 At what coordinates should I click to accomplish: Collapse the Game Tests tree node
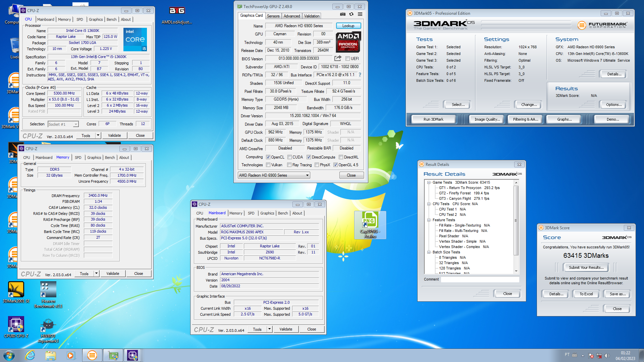429,183
